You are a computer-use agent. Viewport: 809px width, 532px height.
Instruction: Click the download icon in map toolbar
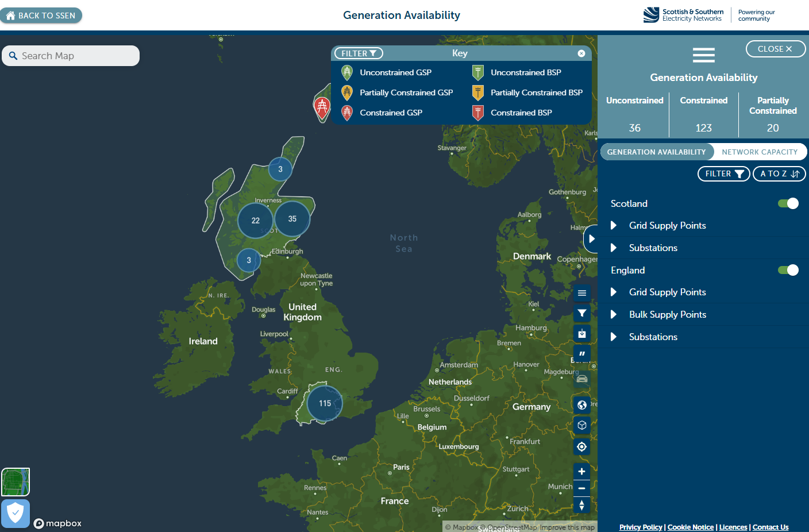coord(582,333)
